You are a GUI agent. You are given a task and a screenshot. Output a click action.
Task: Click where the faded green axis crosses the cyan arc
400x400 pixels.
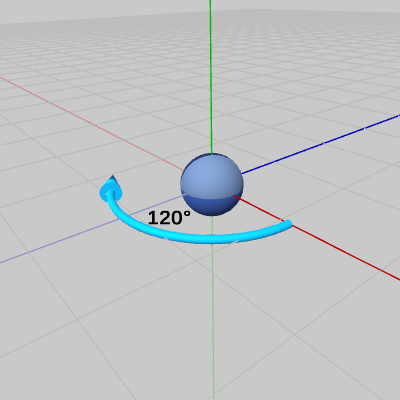(x=212, y=239)
